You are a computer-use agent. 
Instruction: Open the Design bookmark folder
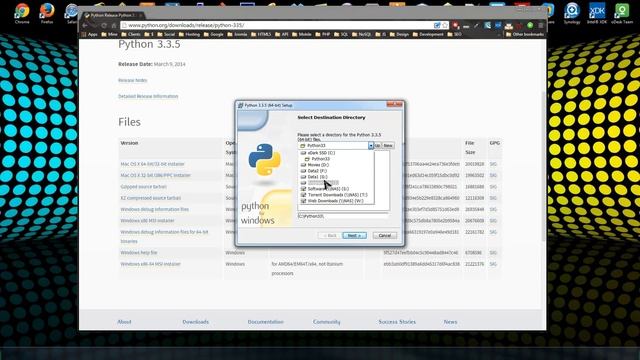[x=399, y=34]
